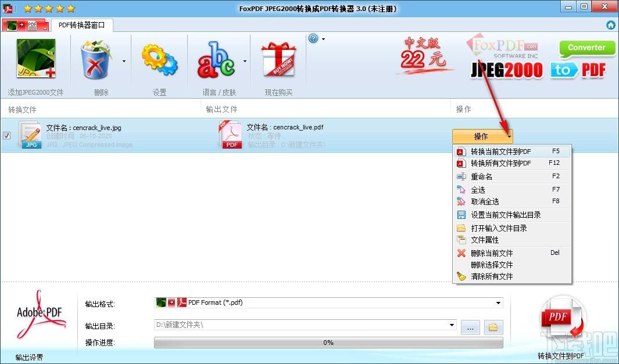Click the file name cencrack_live.jpg text

point(96,128)
